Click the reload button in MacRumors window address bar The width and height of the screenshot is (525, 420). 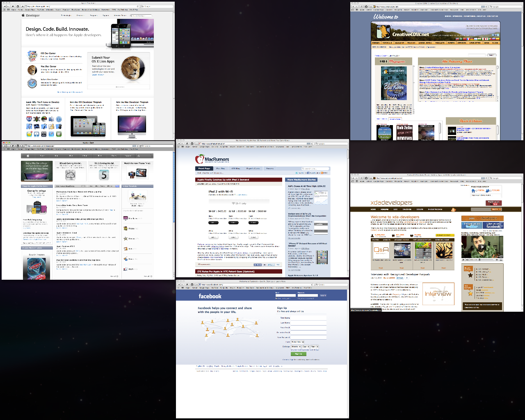click(312, 144)
